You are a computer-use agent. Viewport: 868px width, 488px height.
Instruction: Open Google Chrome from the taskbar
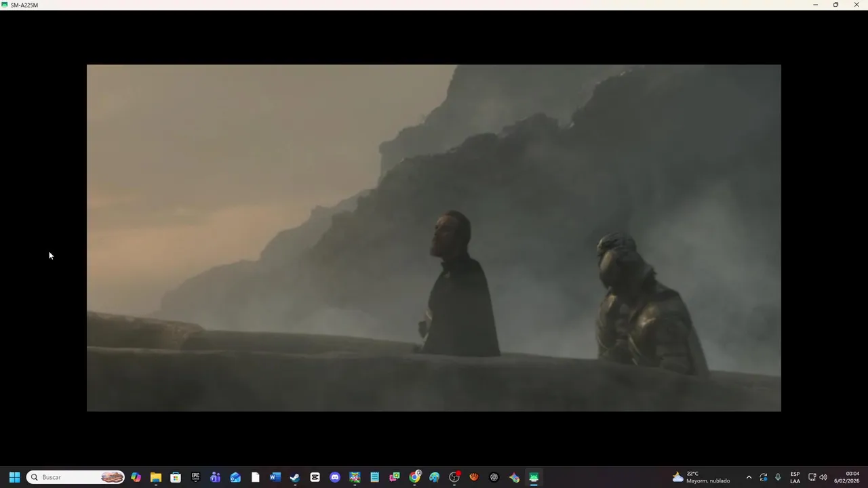click(414, 477)
